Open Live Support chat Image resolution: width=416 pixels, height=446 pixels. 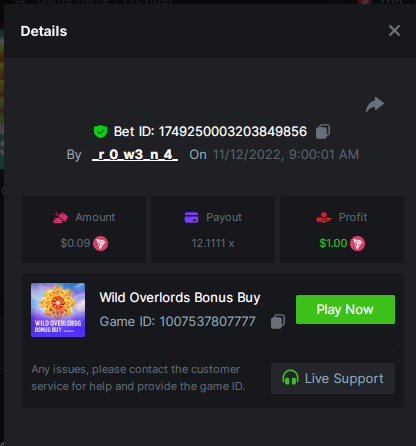click(x=333, y=378)
